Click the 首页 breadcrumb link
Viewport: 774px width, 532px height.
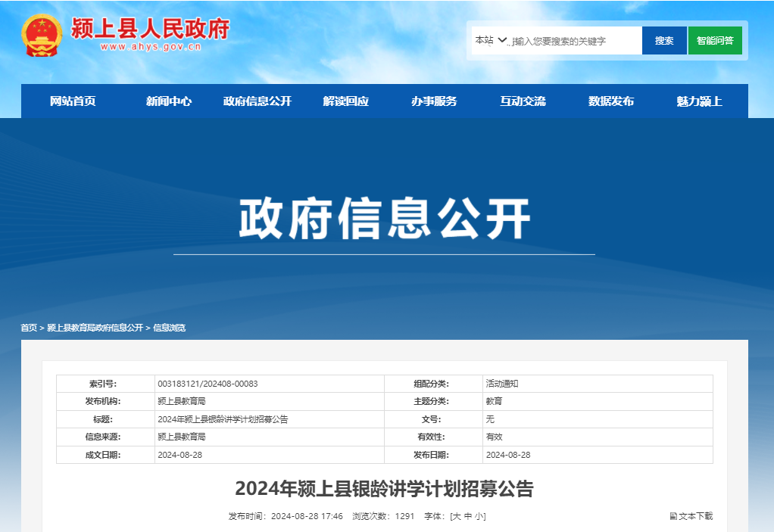click(29, 328)
